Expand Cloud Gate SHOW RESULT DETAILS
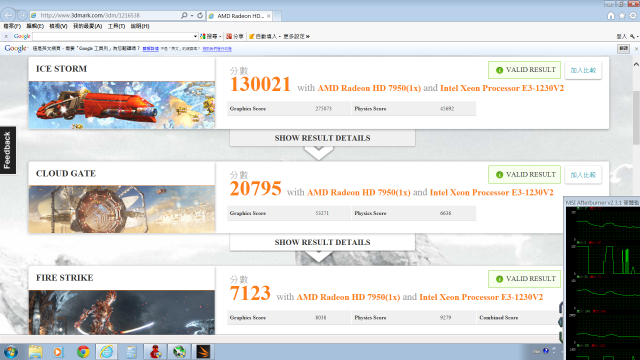 click(322, 242)
